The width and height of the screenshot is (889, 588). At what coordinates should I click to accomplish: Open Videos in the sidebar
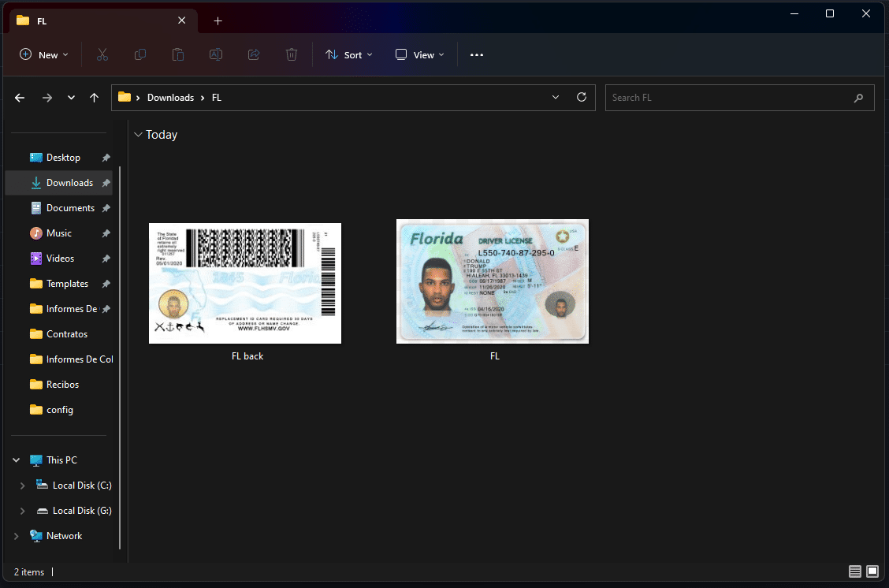[59, 259]
